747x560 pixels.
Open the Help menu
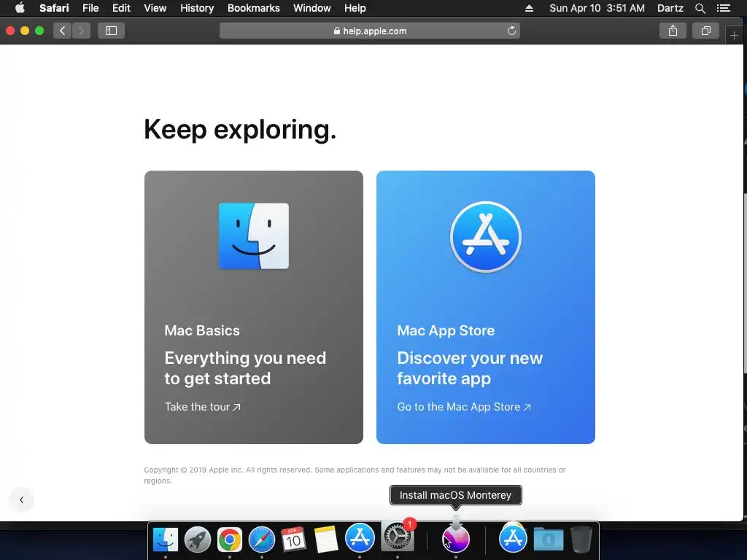(355, 8)
